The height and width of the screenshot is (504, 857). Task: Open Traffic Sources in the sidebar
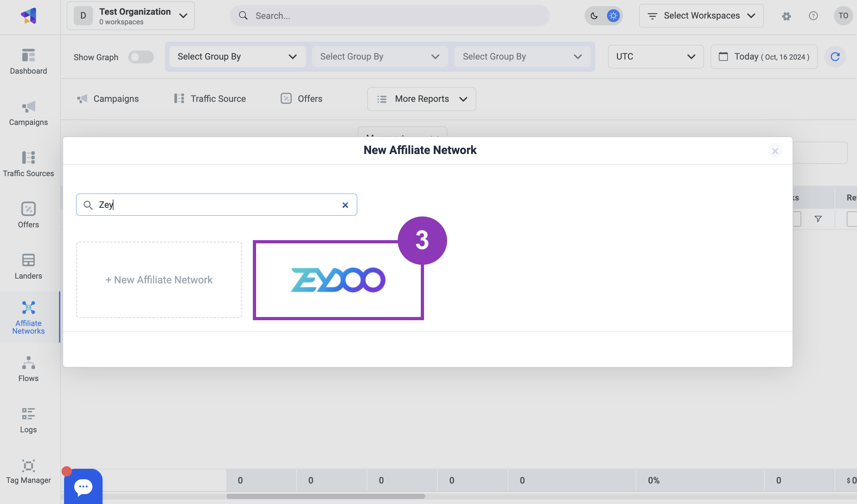[29, 165]
